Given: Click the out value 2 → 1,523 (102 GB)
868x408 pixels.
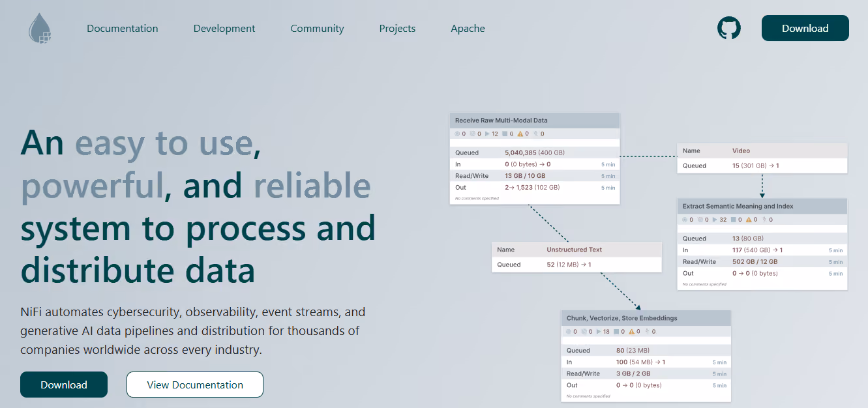Looking at the screenshot, I should [x=532, y=188].
